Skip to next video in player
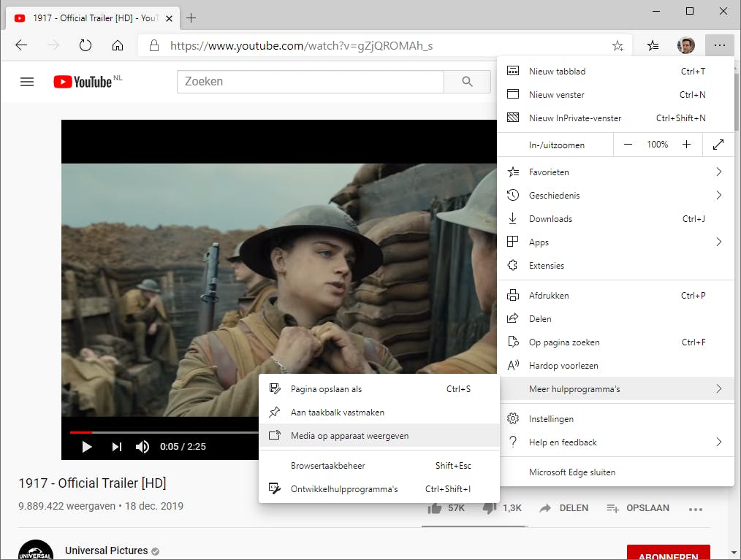 click(x=116, y=447)
